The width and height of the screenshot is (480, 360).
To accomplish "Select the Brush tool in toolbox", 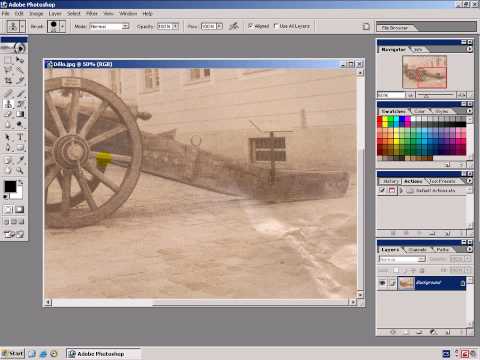I will pos(20,93).
